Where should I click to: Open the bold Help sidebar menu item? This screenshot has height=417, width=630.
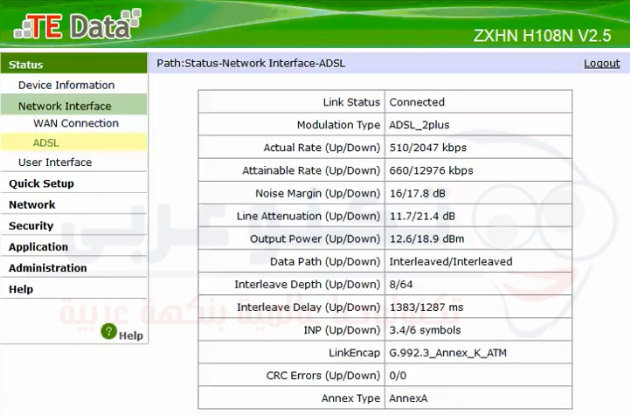pos(21,289)
